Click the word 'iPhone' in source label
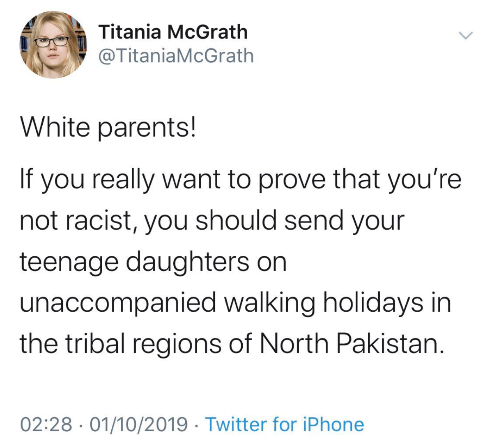The width and height of the screenshot is (492, 448). coord(333,424)
